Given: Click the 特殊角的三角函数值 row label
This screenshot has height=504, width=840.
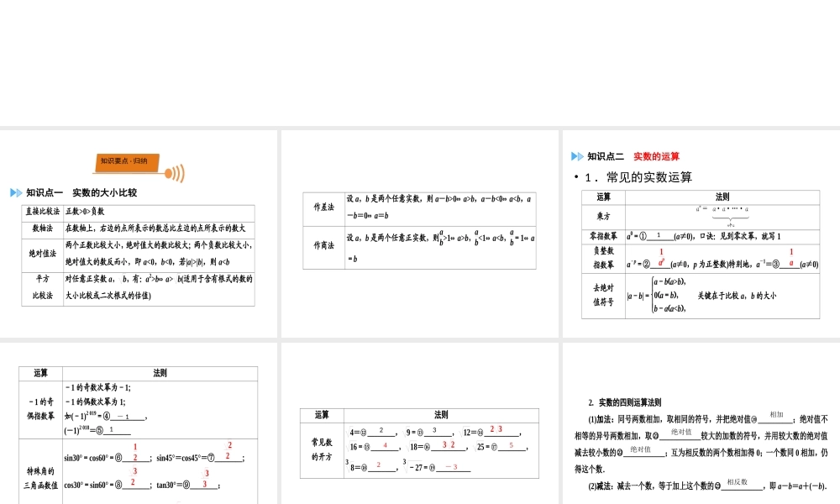Looking at the screenshot, I should click(40, 478).
